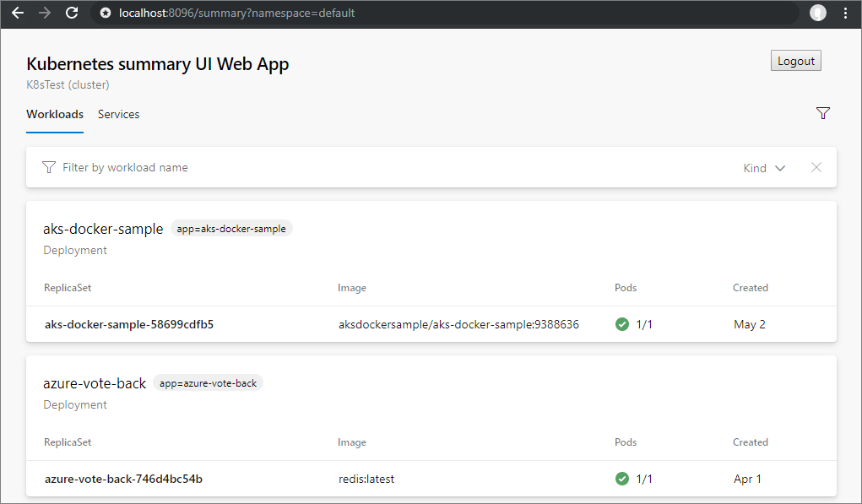This screenshot has width=862, height=504.
Task: Reload the page with the refresh icon
Action: (x=72, y=13)
